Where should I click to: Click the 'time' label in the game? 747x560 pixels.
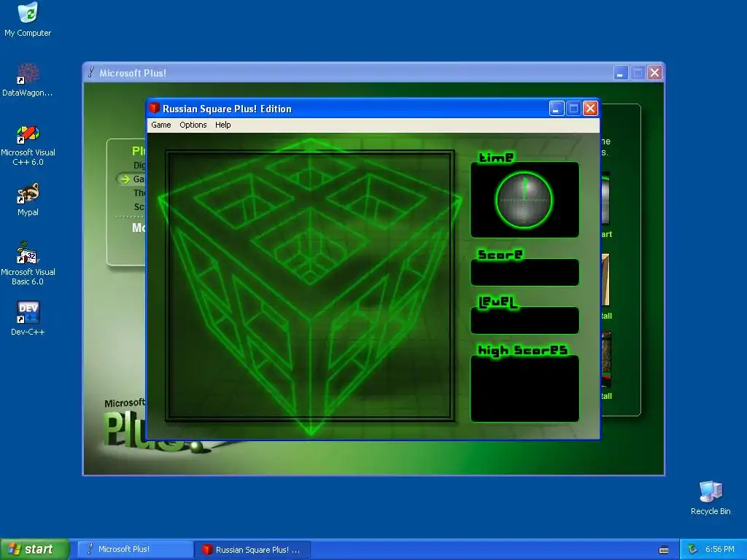(x=495, y=157)
